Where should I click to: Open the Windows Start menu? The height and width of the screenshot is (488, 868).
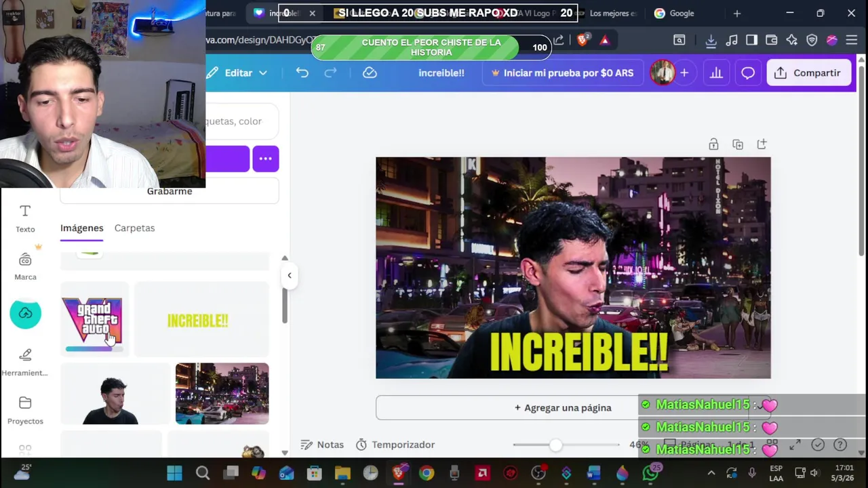click(x=174, y=473)
